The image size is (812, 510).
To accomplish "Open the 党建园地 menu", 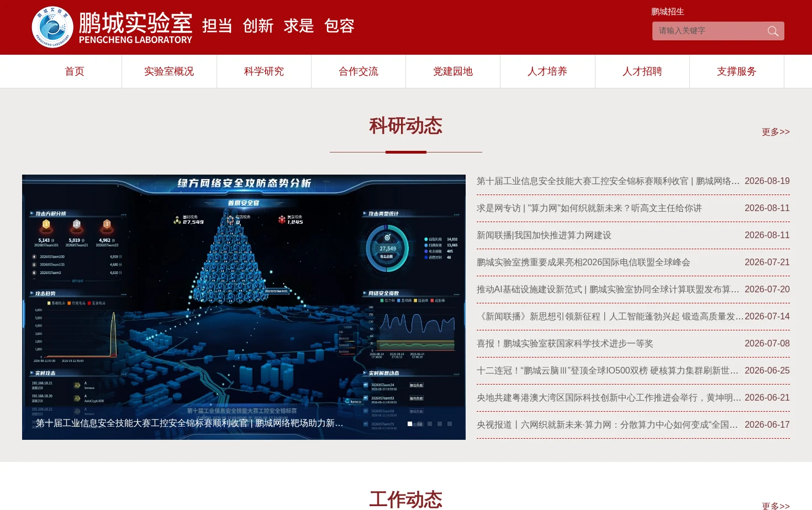I will click(x=453, y=71).
